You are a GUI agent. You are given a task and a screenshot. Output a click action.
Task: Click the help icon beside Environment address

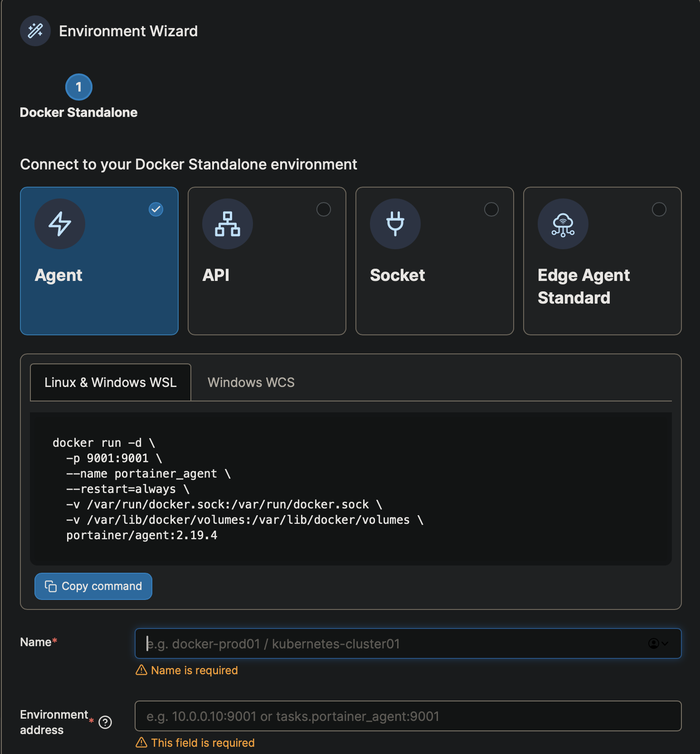(x=105, y=722)
